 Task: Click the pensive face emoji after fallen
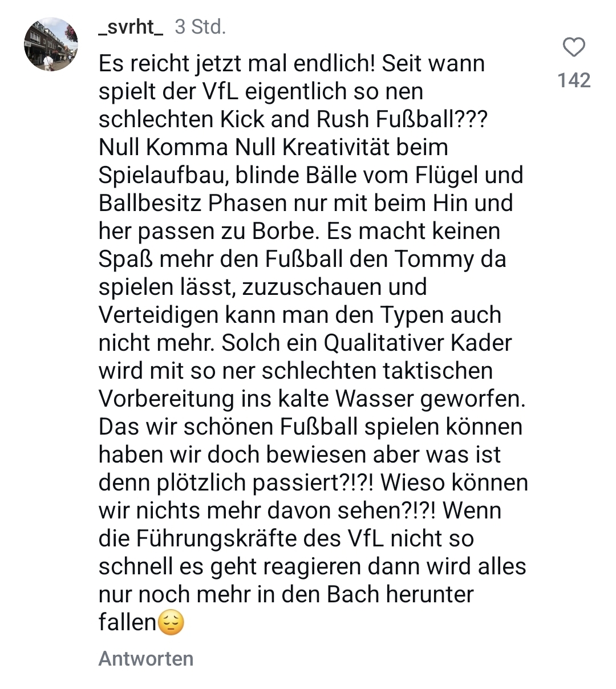point(171,623)
